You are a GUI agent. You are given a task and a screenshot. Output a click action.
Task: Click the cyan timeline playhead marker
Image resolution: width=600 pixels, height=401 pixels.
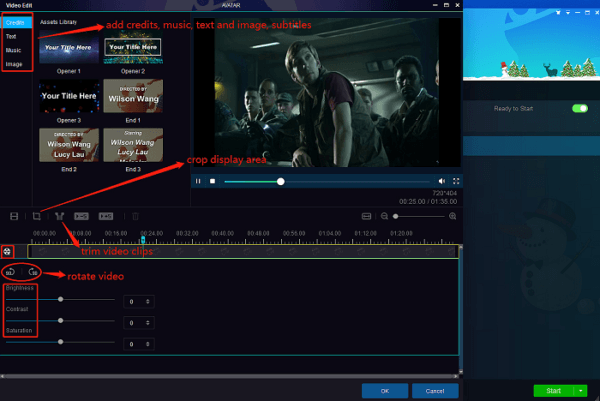click(143, 240)
